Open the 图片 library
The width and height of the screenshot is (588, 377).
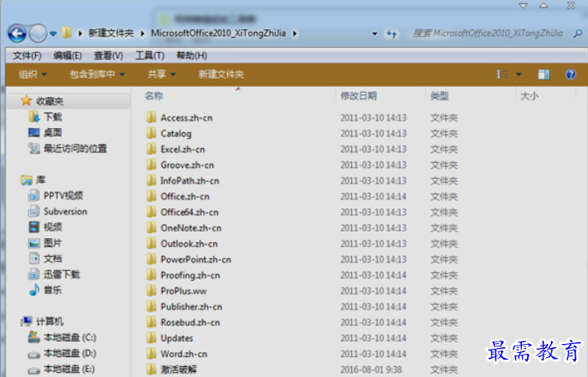pos(53,243)
